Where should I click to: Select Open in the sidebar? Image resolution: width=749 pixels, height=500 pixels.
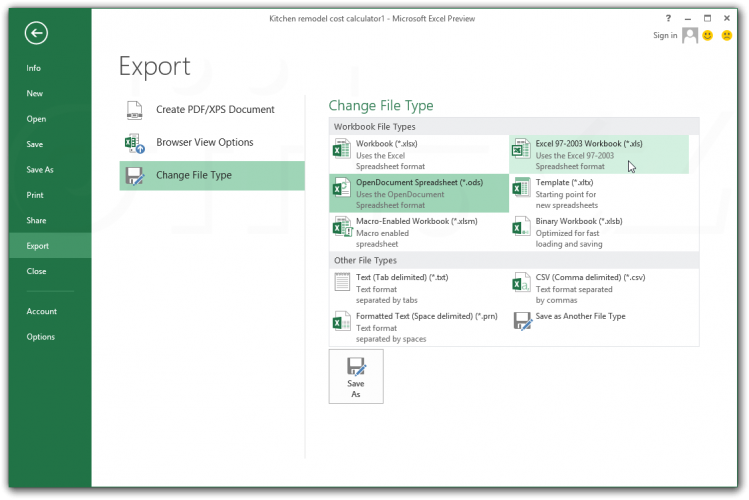point(36,119)
